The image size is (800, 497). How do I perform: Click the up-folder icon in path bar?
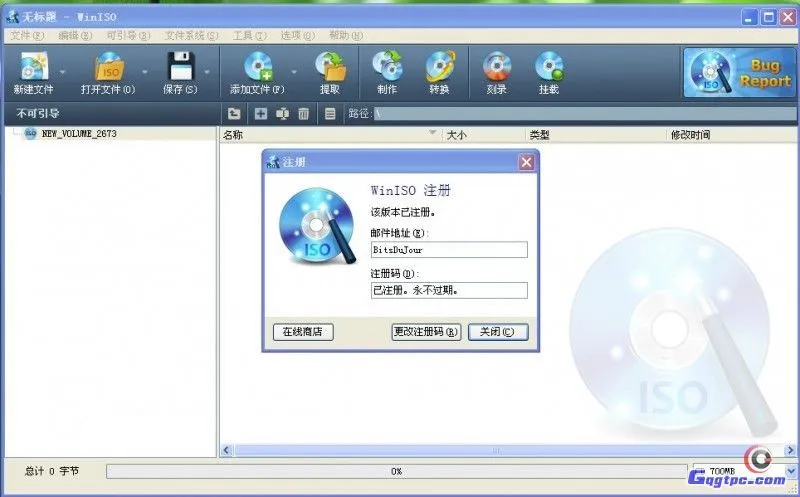(234, 113)
